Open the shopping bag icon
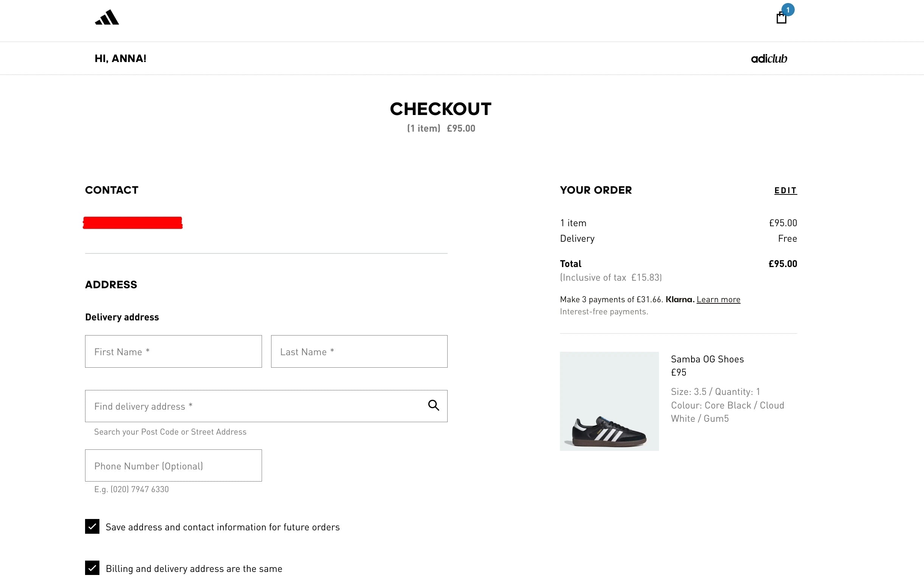This screenshot has width=924, height=578. 782,17
